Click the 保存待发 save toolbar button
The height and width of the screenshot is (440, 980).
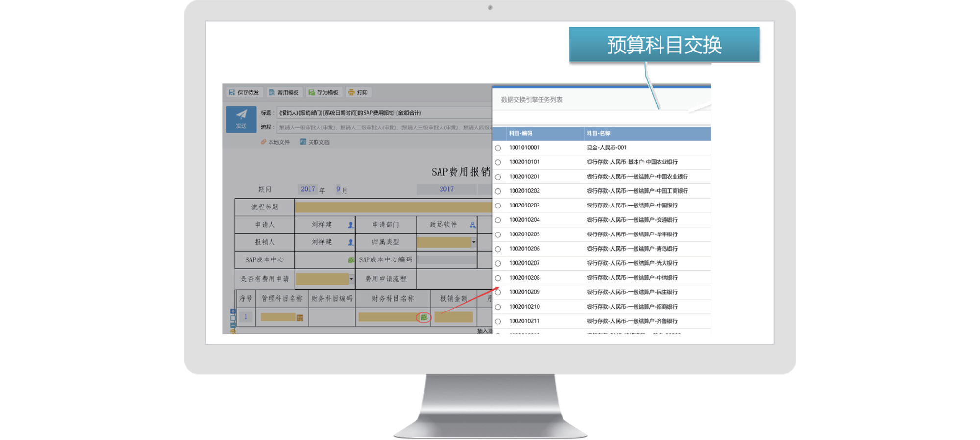[x=244, y=92]
